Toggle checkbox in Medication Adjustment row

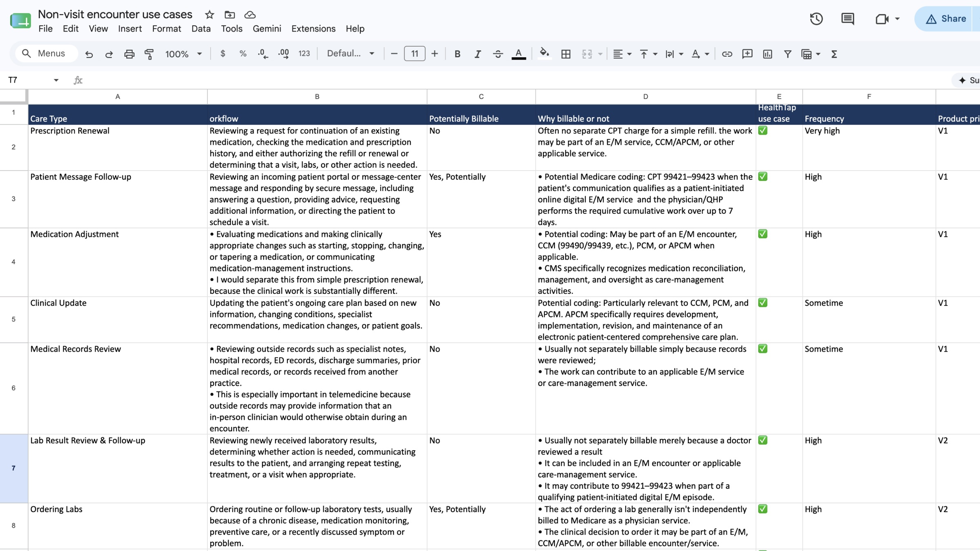tap(763, 234)
